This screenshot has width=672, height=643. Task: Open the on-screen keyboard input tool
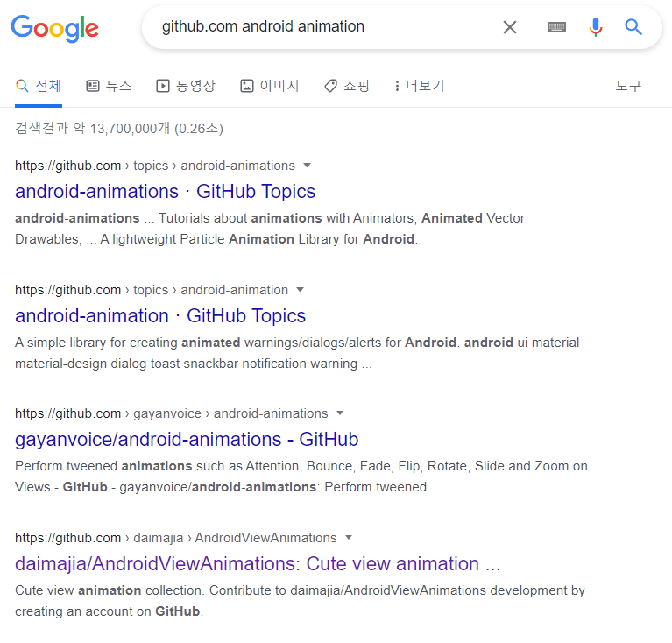coord(556,27)
